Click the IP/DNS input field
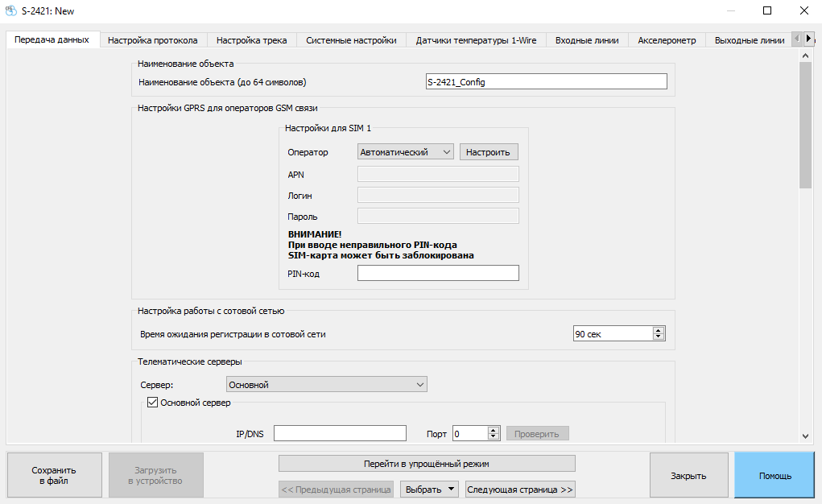 (340, 433)
